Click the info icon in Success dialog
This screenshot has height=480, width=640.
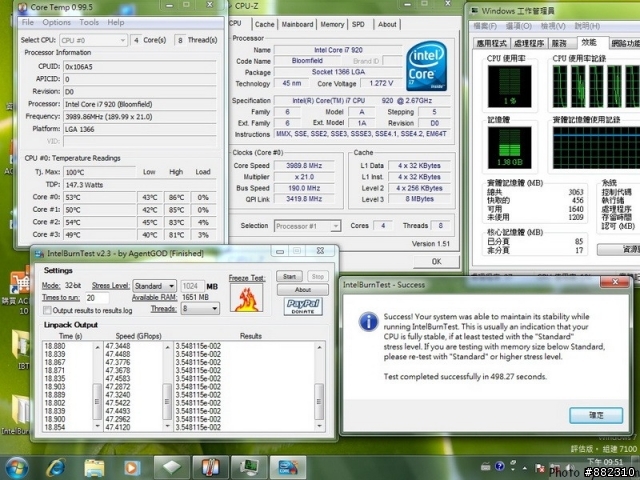tap(369, 322)
